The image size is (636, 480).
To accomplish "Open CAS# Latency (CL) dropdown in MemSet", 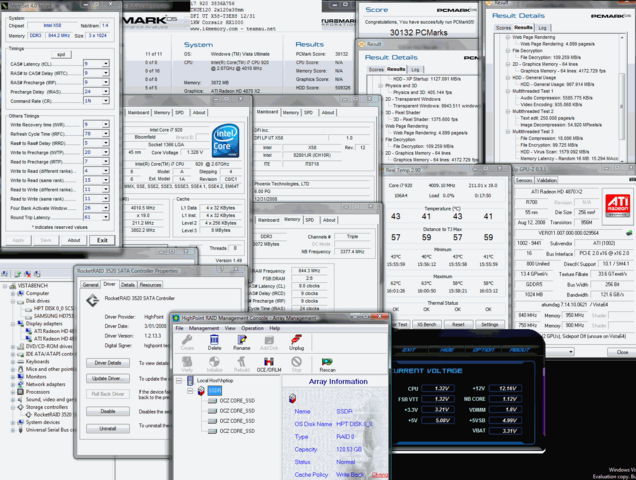I will (105, 64).
